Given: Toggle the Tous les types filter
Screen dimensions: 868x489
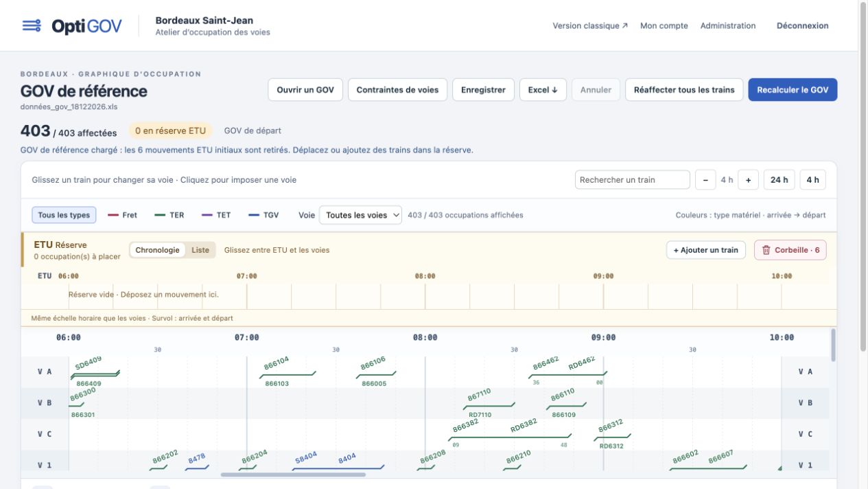Looking at the screenshot, I should (x=64, y=215).
